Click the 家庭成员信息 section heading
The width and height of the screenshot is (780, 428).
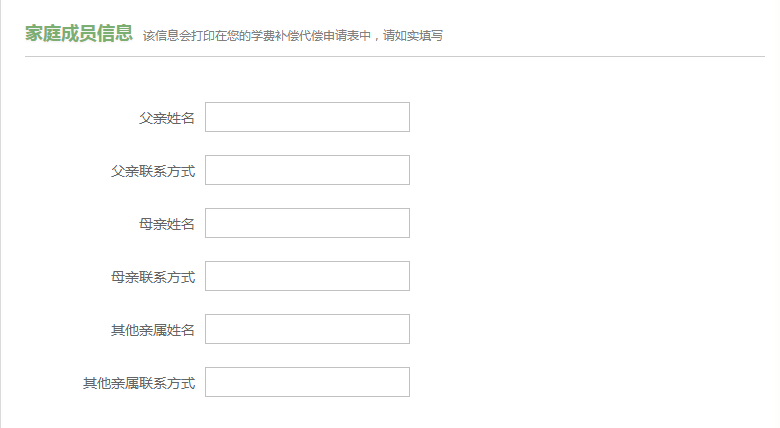coord(79,34)
